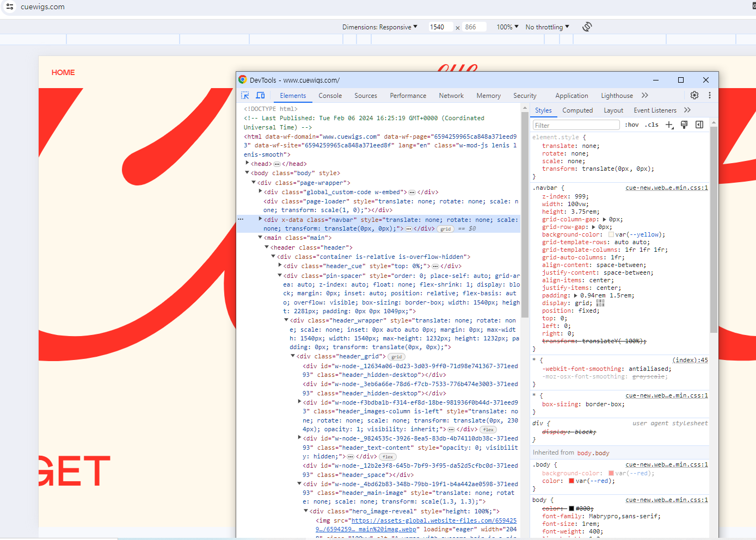
Task: Click the background-color yellow swatch
Action: point(611,234)
